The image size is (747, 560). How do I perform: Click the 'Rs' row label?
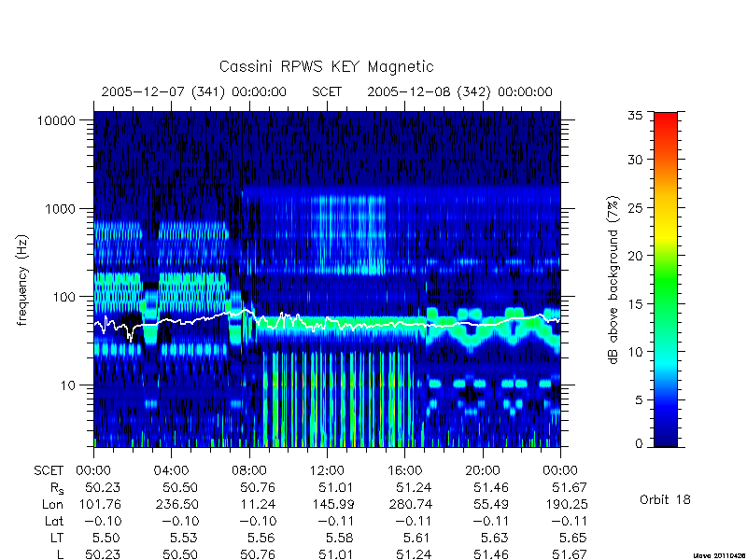[57, 488]
